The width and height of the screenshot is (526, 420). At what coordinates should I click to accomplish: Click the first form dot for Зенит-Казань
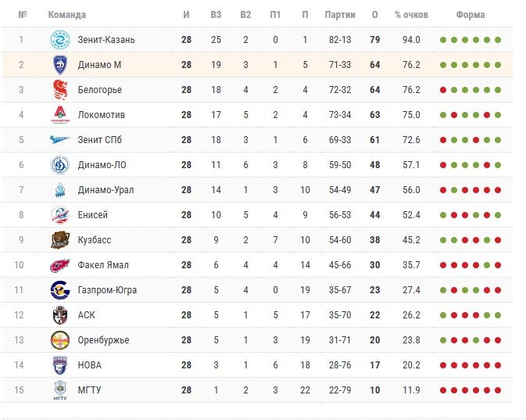click(x=443, y=41)
